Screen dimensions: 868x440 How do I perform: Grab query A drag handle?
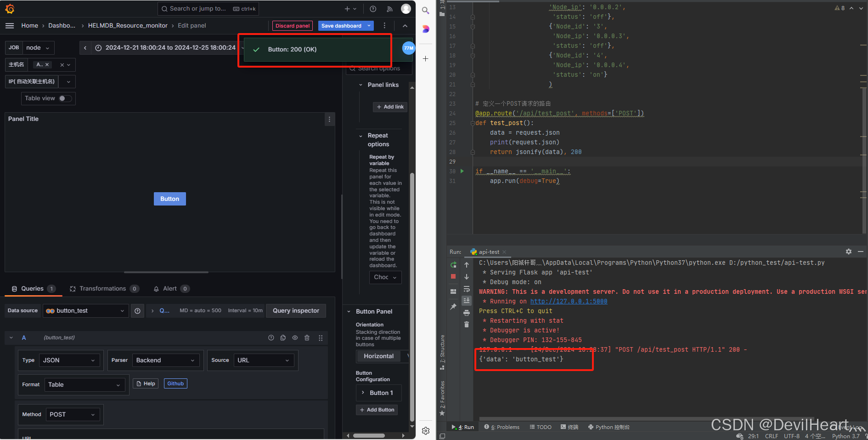321,338
